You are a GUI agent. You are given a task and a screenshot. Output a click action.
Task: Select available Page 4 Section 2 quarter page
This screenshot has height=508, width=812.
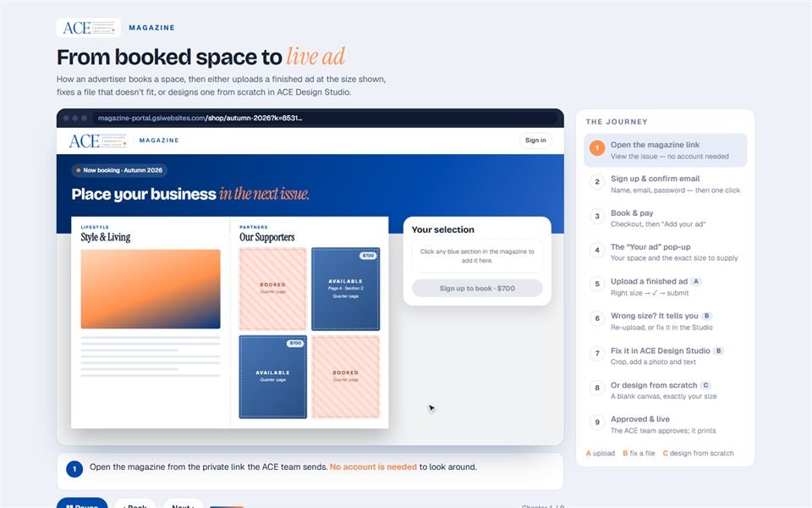pos(345,289)
